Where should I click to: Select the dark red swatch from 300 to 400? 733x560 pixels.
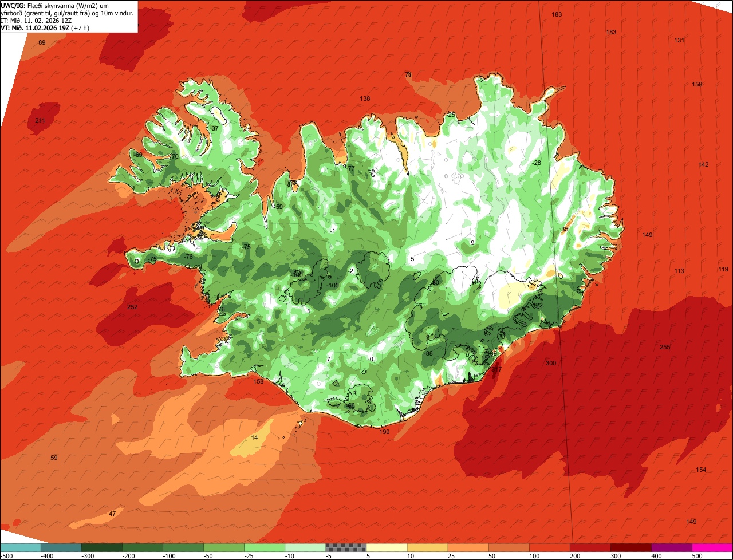[x=630, y=547]
